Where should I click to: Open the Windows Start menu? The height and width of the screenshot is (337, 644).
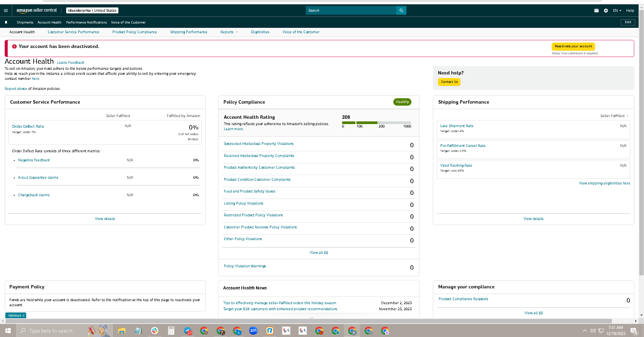(x=8, y=331)
